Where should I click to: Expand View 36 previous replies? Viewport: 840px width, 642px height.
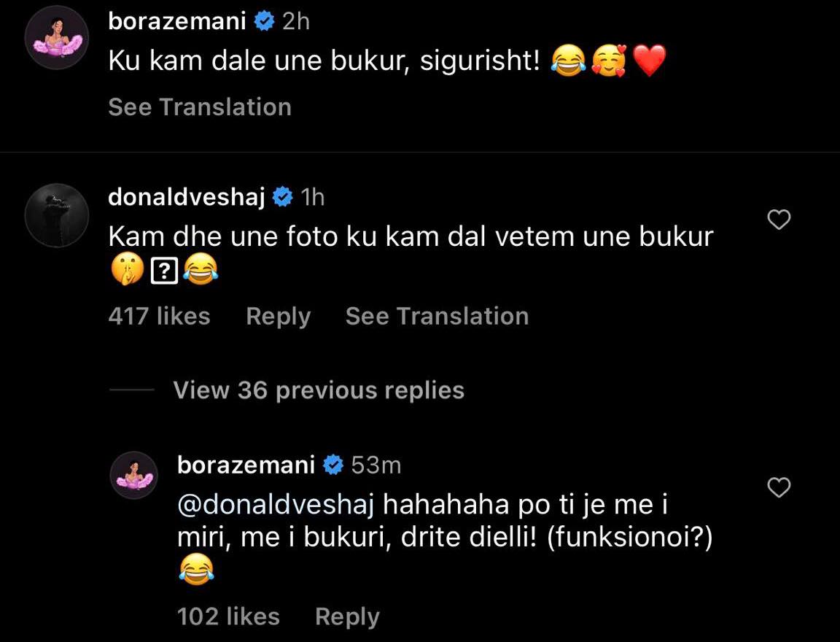[x=319, y=390]
